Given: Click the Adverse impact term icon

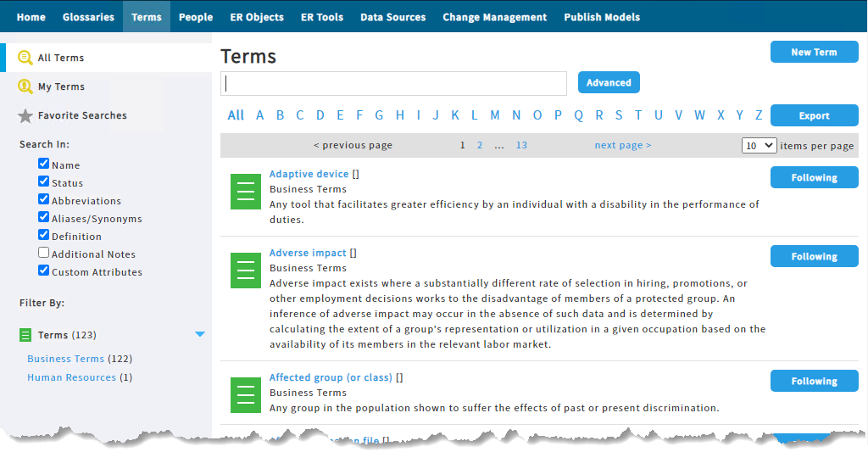Looking at the screenshot, I should [x=245, y=271].
